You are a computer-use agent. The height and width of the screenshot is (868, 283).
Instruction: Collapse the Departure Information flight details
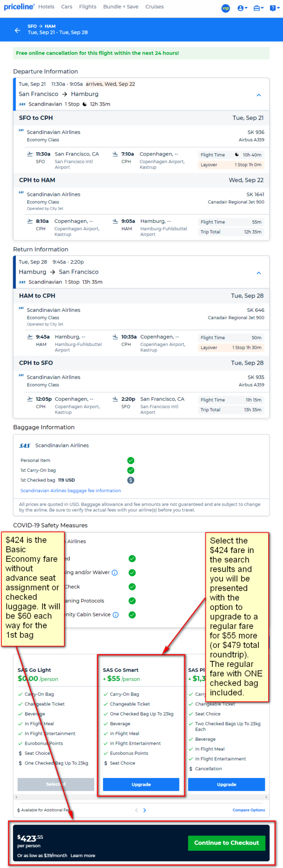(259, 95)
